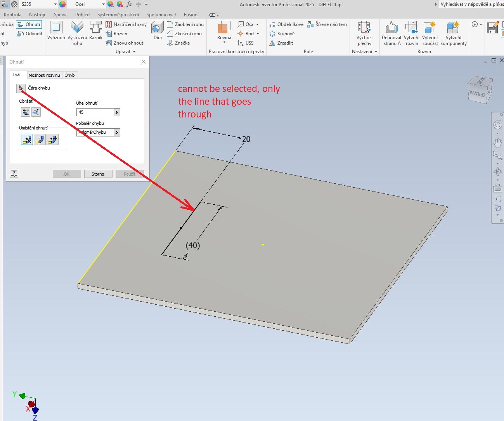This screenshot has width=504, height=421.
Task: Switch to the Ohyb tab in Ohnutí dialog
Action: pyautogui.click(x=70, y=75)
